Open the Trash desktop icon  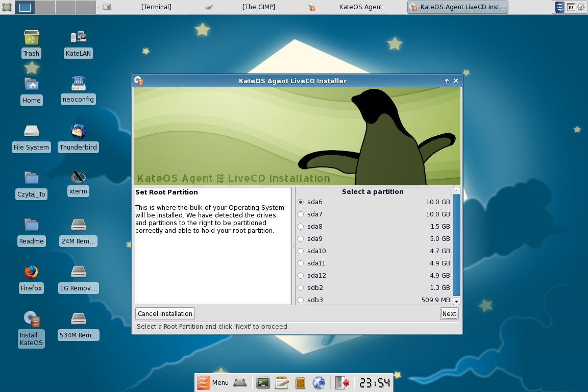pyautogui.click(x=32, y=38)
